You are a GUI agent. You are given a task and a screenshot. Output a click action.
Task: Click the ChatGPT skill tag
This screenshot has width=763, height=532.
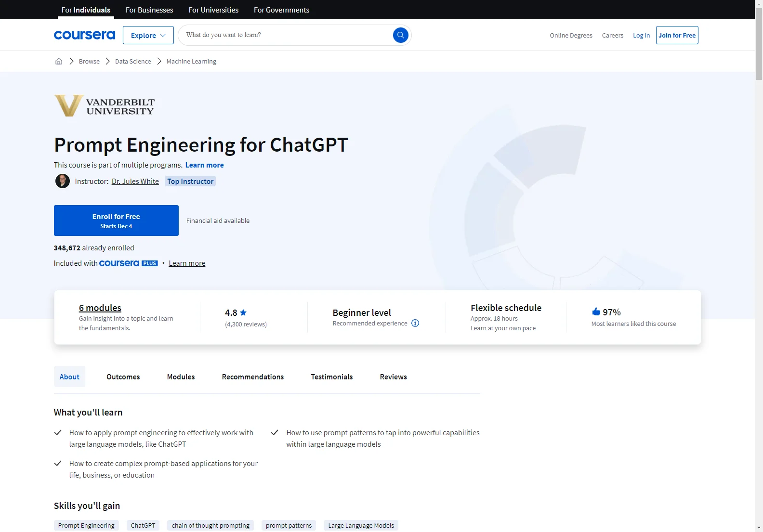point(143,525)
